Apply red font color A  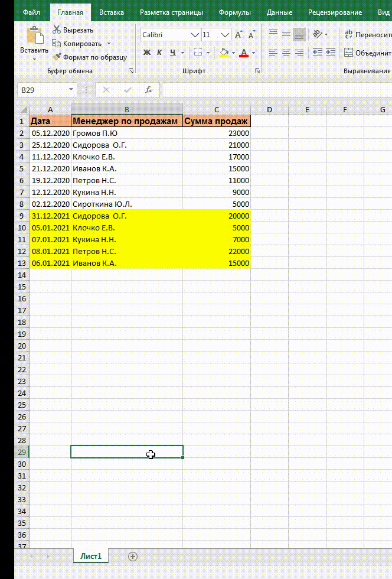244,53
